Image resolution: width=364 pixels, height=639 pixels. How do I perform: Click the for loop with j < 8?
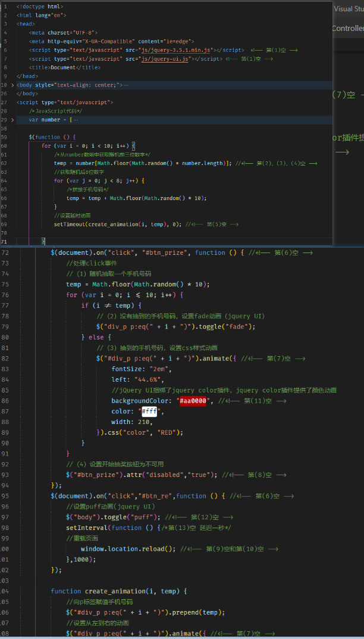pyautogui.click(x=99, y=180)
